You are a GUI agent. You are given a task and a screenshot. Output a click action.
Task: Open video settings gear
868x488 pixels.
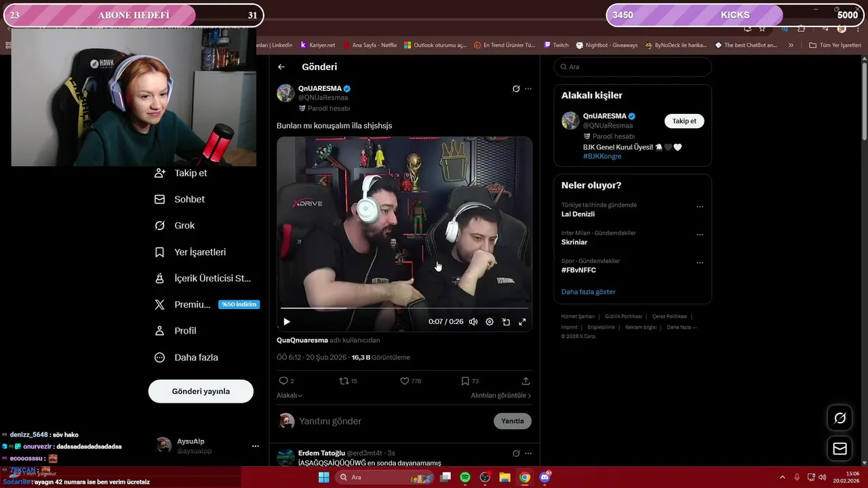pos(490,322)
